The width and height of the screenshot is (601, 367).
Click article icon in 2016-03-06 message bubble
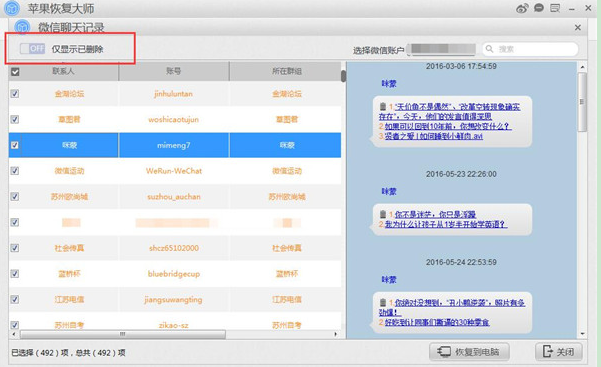tap(383, 106)
